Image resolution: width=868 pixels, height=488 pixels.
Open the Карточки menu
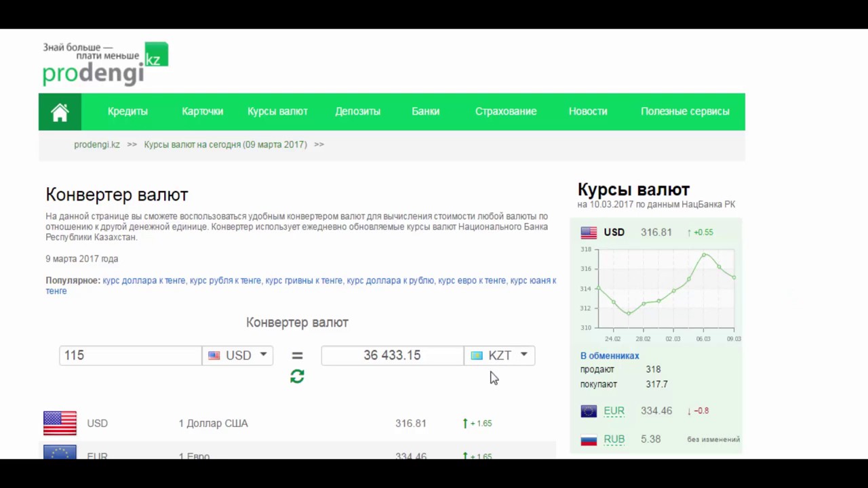tap(202, 111)
